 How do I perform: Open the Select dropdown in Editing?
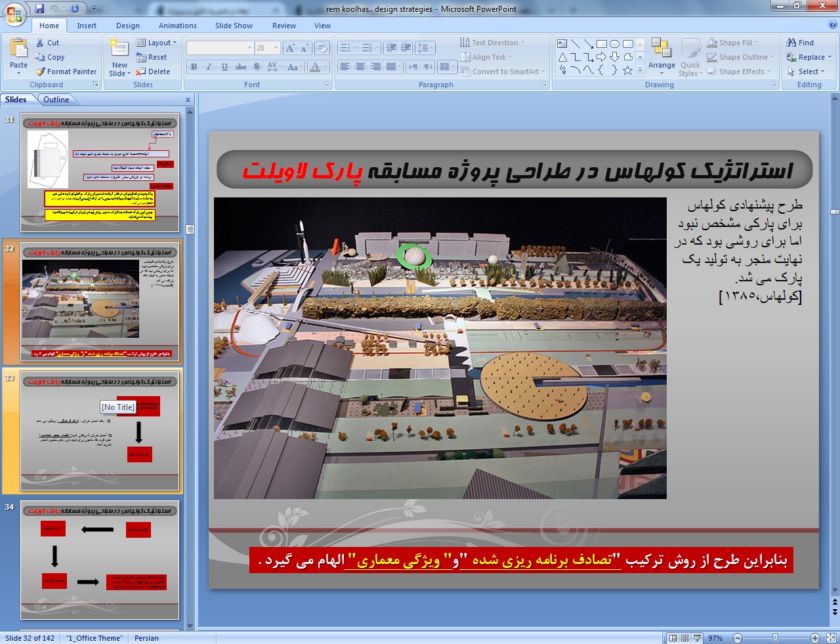pos(808,71)
